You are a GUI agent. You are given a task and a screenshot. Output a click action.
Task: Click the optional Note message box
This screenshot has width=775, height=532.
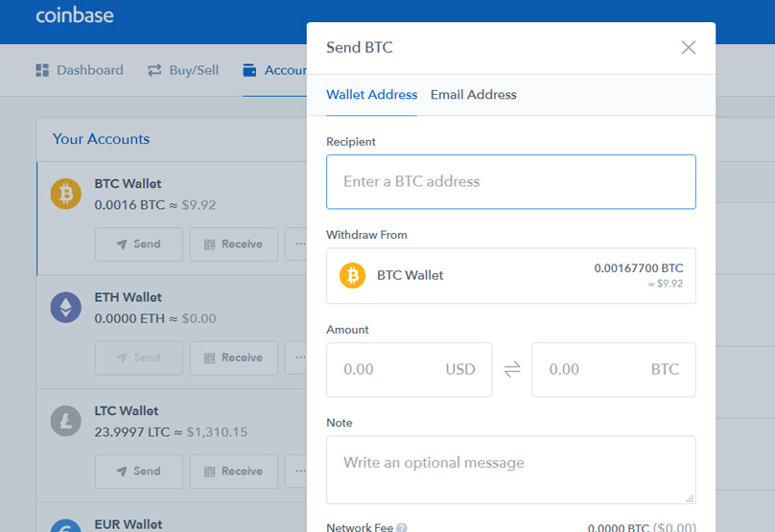tap(511, 470)
